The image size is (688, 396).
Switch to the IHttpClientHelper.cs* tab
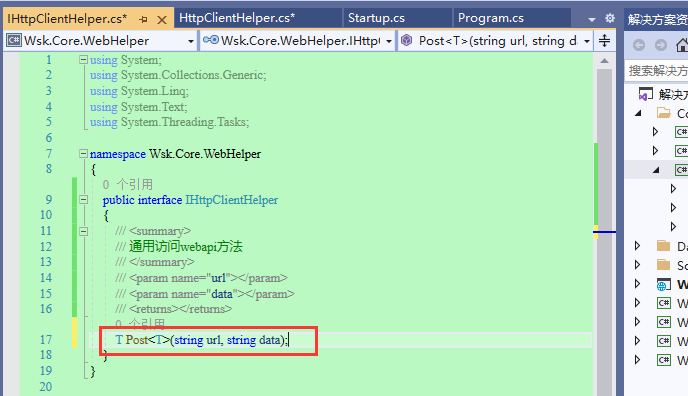[67, 19]
